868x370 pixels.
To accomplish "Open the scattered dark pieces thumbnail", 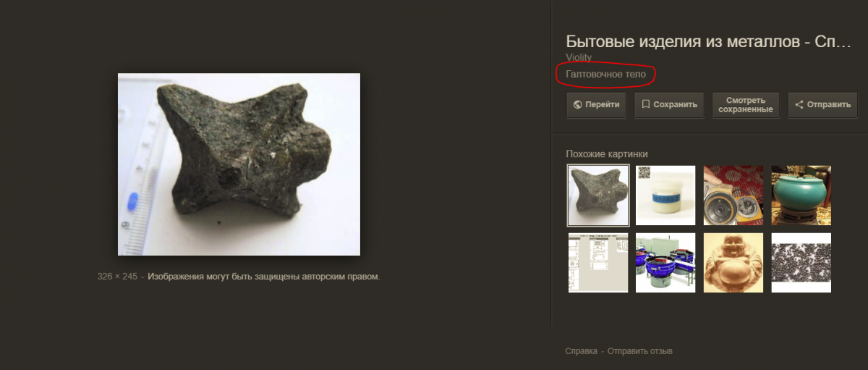I will [x=801, y=262].
